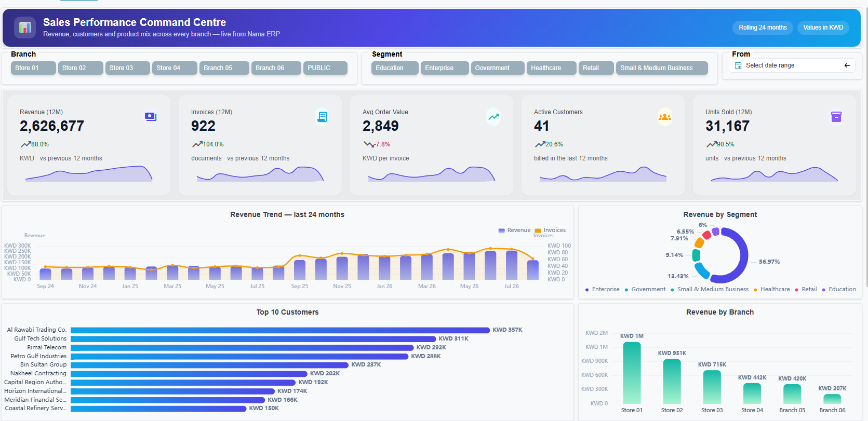
Task: Toggle Retail in segment legend
Action: (x=806, y=290)
